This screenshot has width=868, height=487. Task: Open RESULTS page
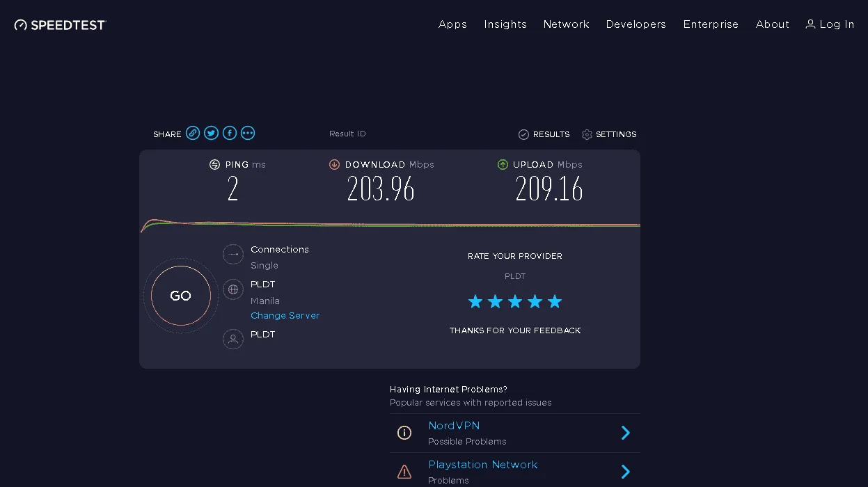[551, 134]
